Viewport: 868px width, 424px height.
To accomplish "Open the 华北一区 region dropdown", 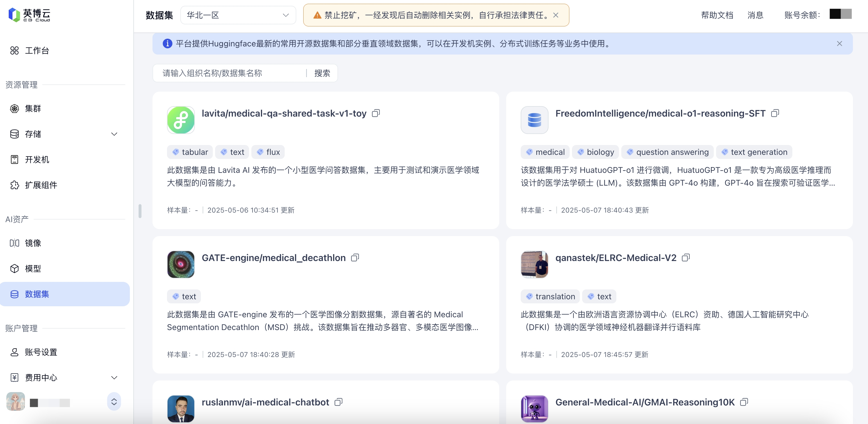I will pos(238,15).
